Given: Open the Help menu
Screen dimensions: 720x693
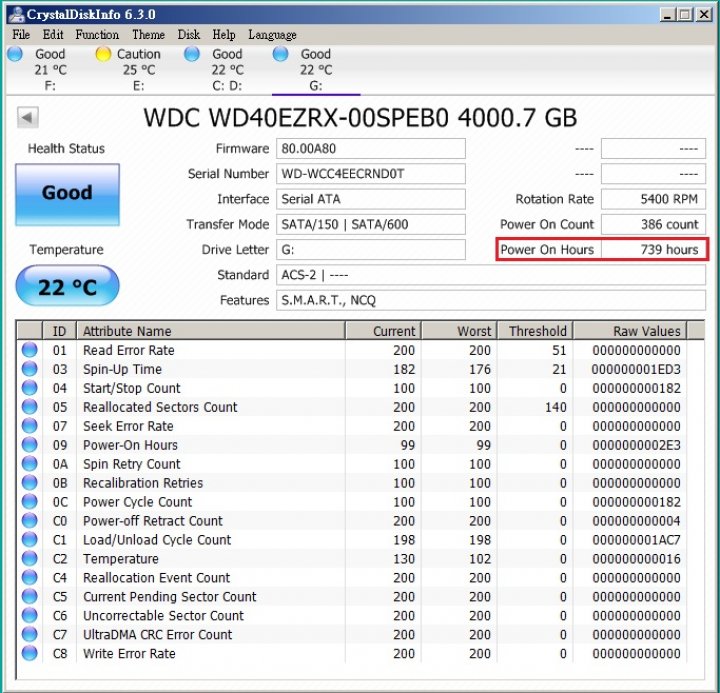Looking at the screenshot, I should pos(224,34).
